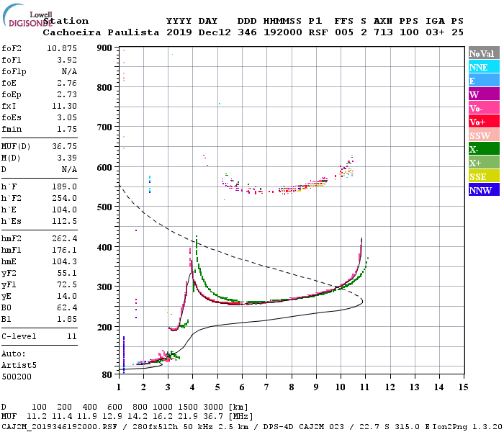Image resolution: width=504 pixels, height=432 pixels.
Task: Click the MUF 36.7 MHz table value
Action: (213, 417)
